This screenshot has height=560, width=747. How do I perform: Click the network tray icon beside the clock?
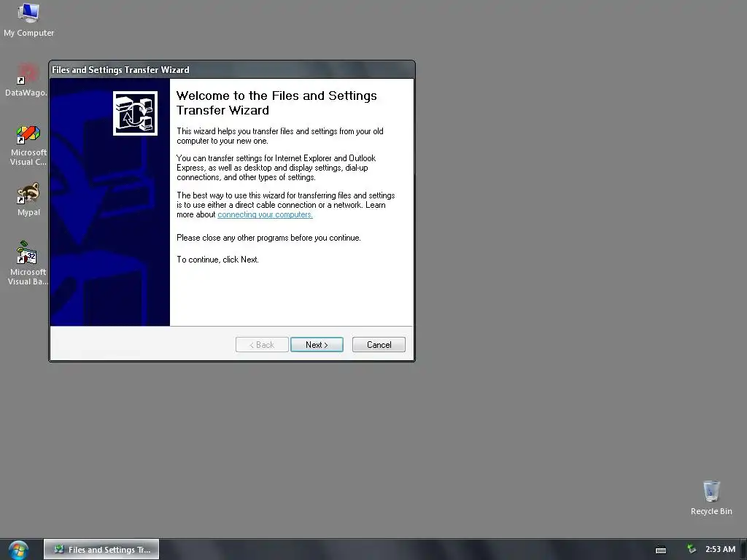pyautogui.click(x=692, y=549)
